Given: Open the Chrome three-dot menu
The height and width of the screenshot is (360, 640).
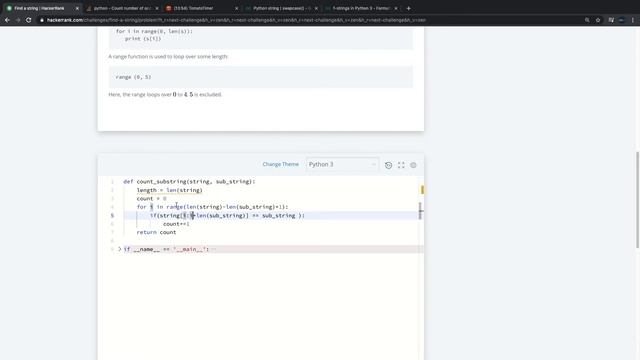Looking at the screenshot, I should 633,20.
